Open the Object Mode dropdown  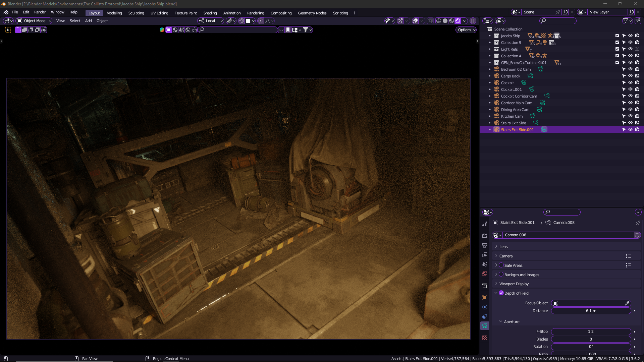click(x=34, y=21)
